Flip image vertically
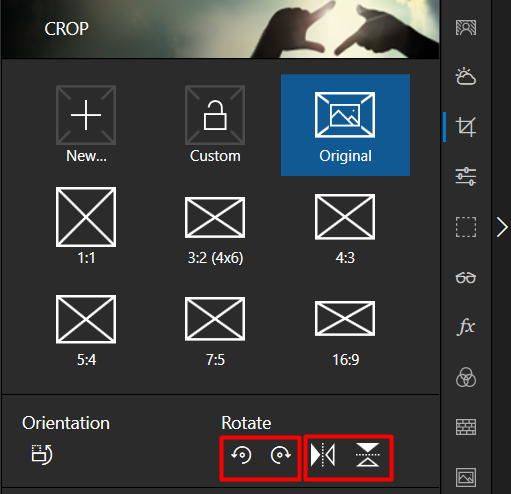This screenshot has height=494, width=511. pyautogui.click(x=368, y=455)
